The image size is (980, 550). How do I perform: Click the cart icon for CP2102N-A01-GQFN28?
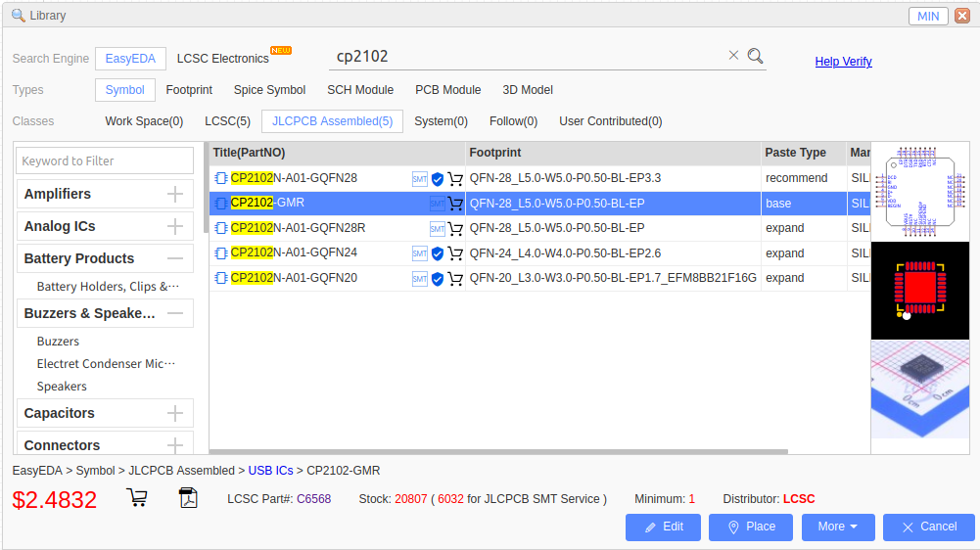point(455,179)
